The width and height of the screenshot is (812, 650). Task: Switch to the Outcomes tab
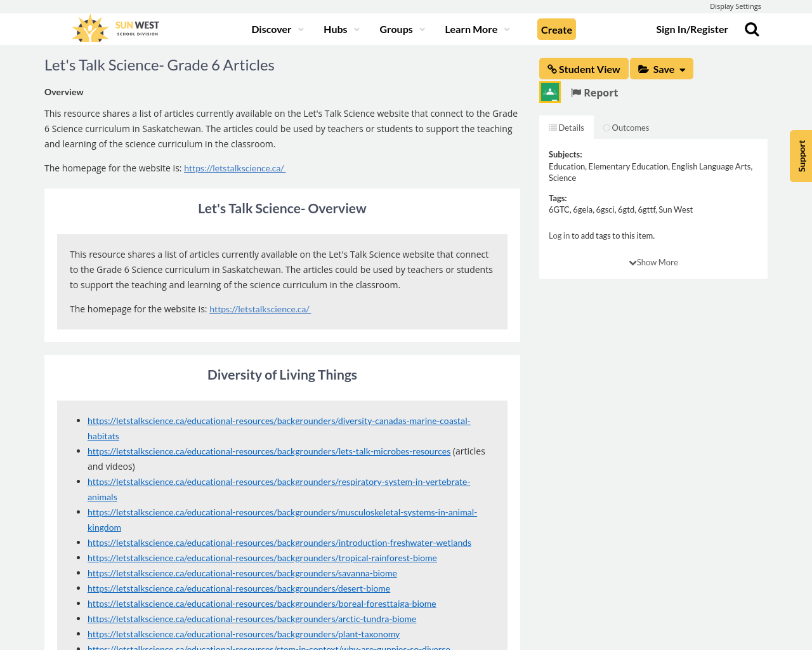pyautogui.click(x=626, y=128)
